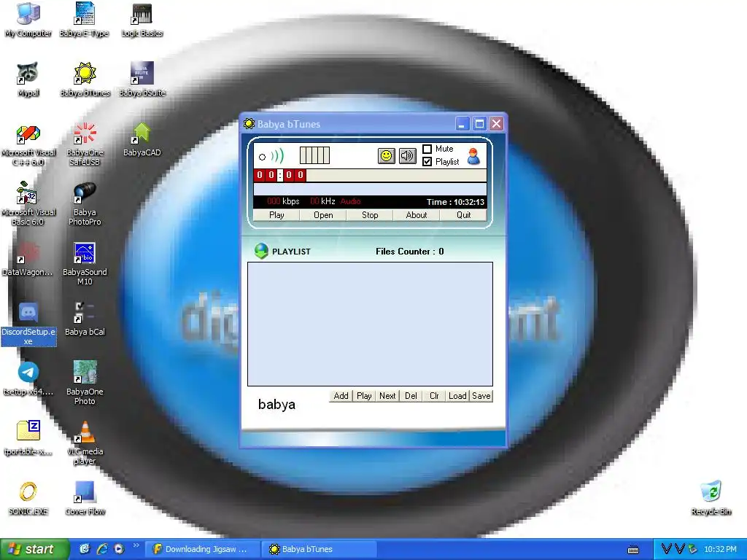Screen dimensions: 747x560
Task: Click Save playlist button
Action: (481, 396)
